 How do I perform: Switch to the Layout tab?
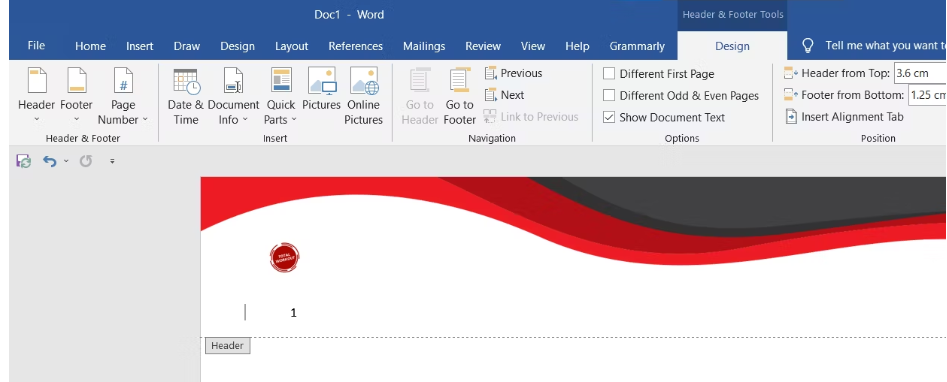[x=292, y=46]
